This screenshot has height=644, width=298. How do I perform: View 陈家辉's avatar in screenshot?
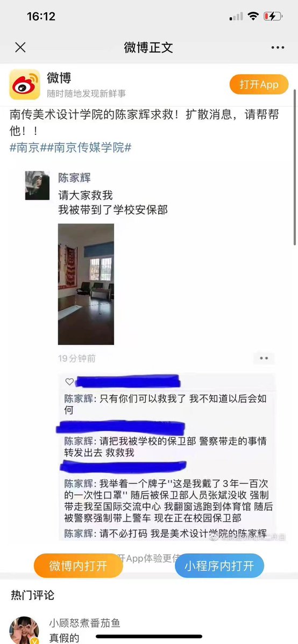pyautogui.click(x=37, y=186)
